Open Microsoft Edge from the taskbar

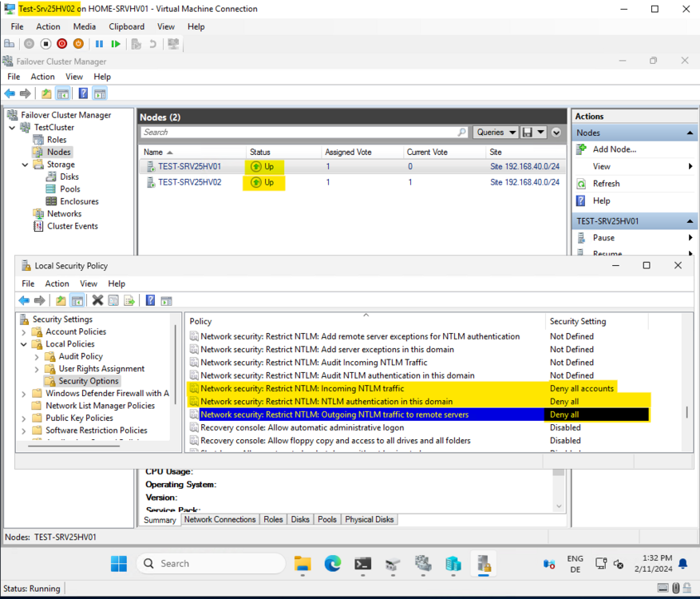333,564
